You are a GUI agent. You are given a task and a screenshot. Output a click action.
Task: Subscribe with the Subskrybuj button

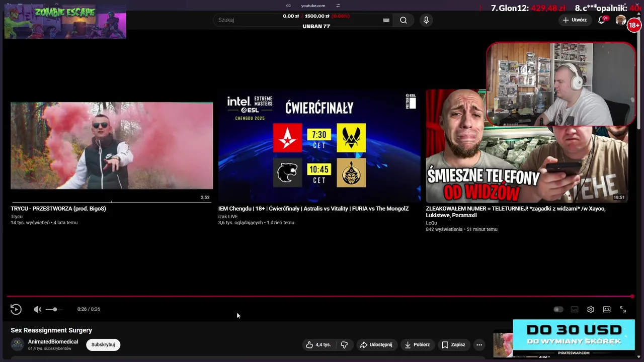coord(103,344)
